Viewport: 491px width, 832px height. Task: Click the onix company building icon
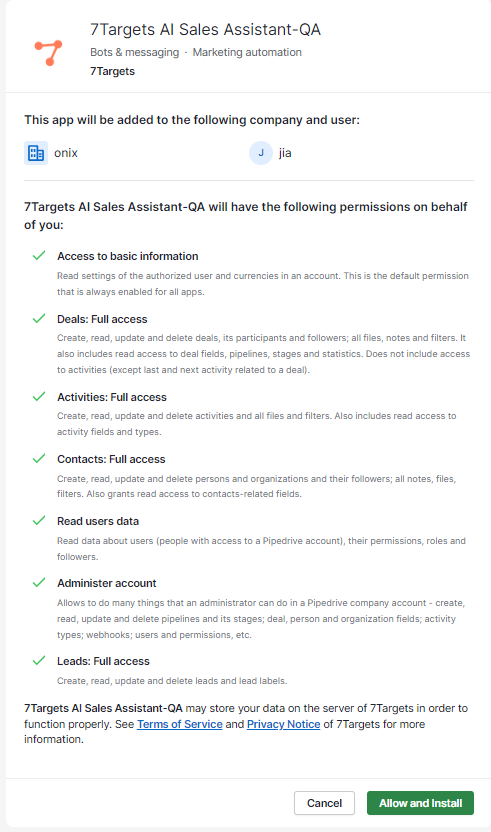36,153
